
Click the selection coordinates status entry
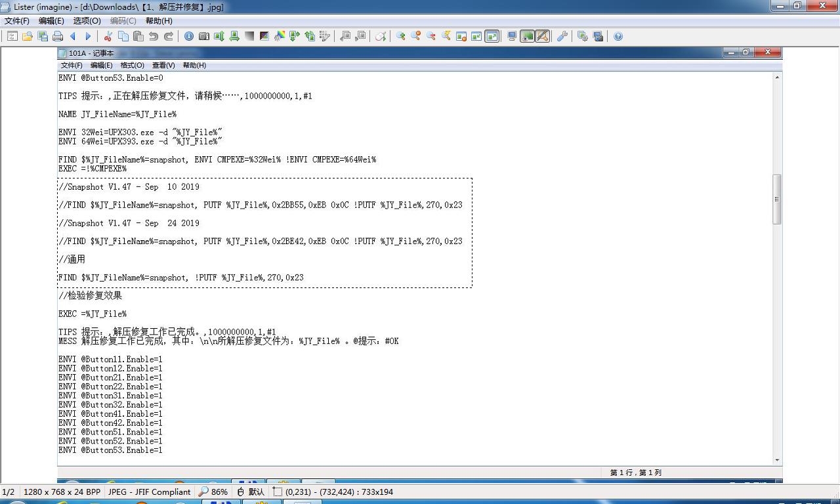pos(333,492)
